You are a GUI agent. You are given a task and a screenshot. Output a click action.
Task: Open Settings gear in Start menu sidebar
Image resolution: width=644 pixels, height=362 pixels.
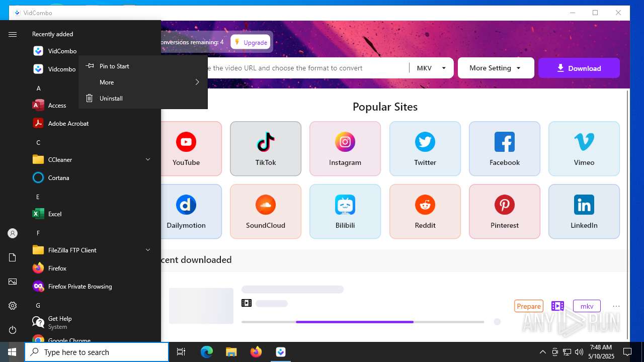coord(13,306)
